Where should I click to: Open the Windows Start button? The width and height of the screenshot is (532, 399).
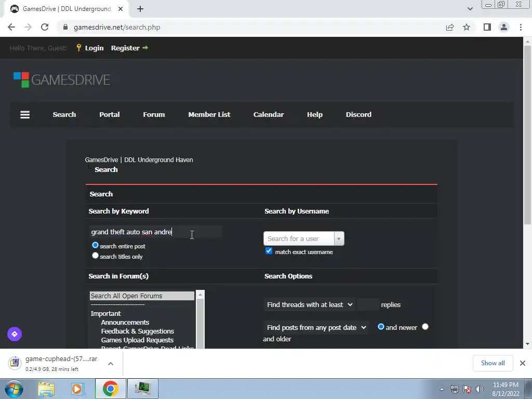14,389
